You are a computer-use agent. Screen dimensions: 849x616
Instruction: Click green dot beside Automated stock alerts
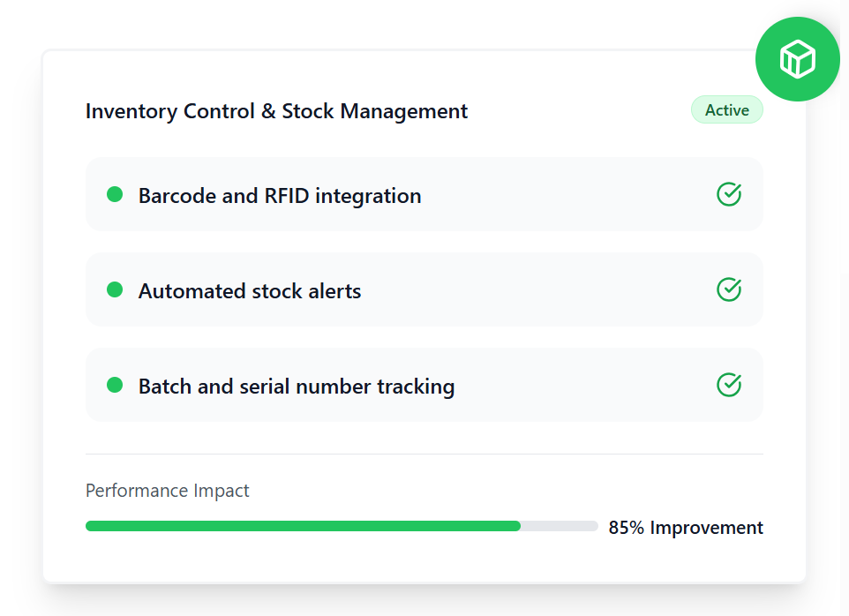pyautogui.click(x=115, y=289)
